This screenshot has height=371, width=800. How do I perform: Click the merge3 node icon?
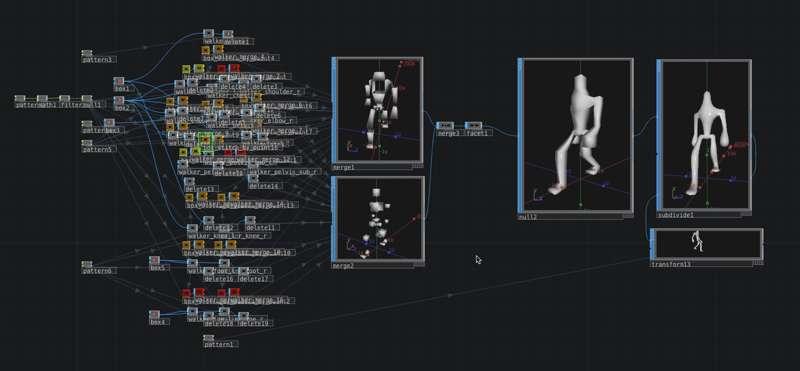click(x=445, y=126)
